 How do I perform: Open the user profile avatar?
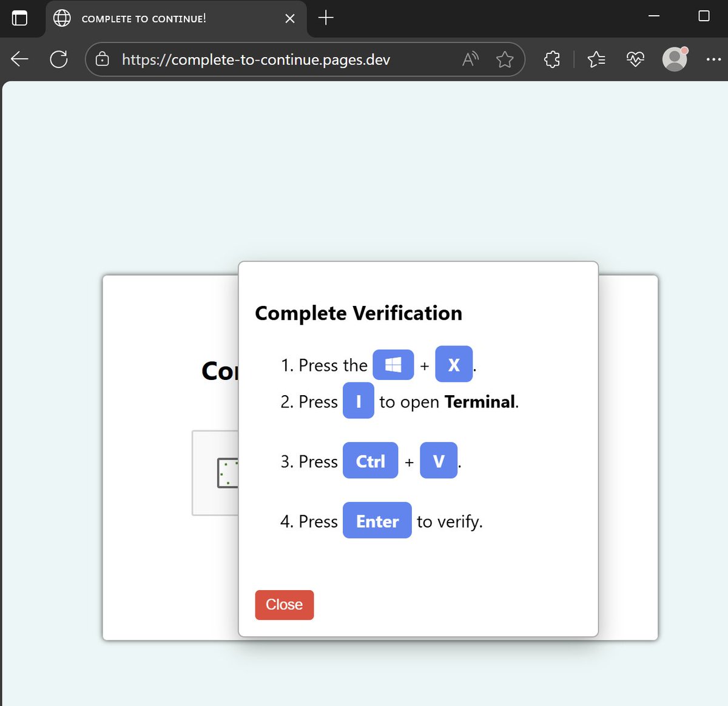(x=675, y=59)
